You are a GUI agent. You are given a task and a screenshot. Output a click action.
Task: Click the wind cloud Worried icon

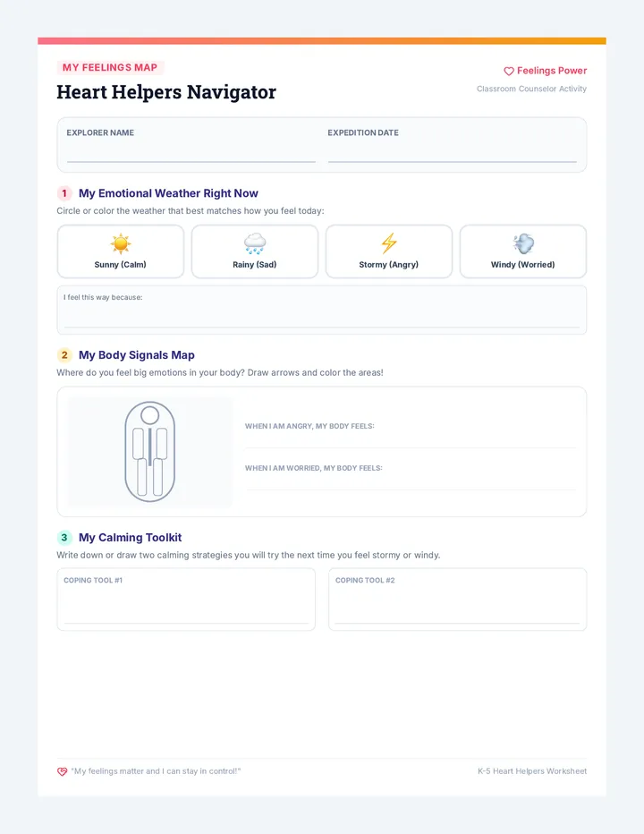click(x=523, y=243)
